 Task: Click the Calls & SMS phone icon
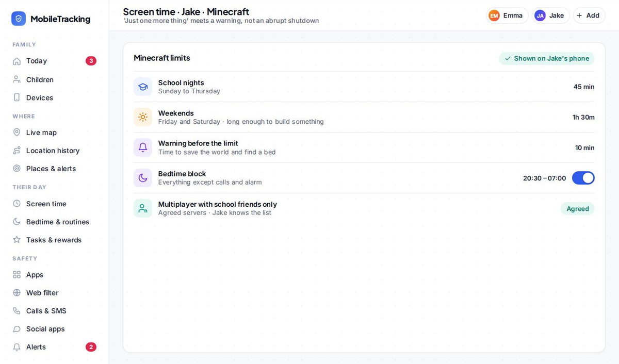[x=17, y=311]
